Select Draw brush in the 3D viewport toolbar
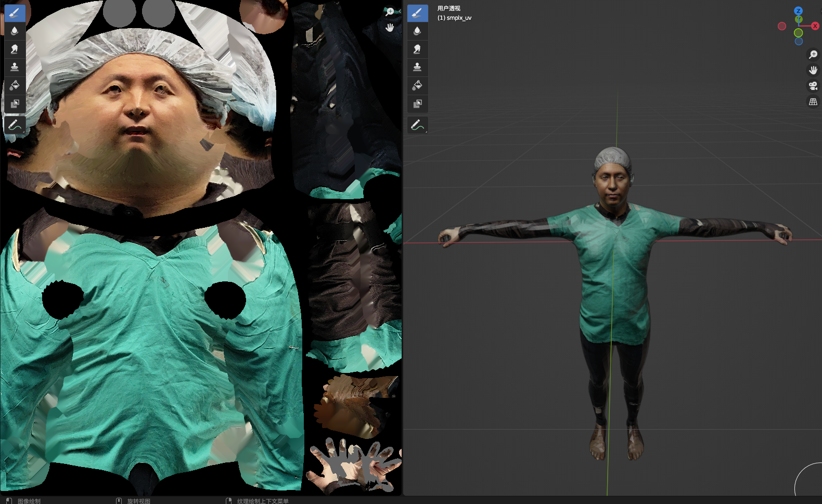 pyautogui.click(x=417, y=13)
